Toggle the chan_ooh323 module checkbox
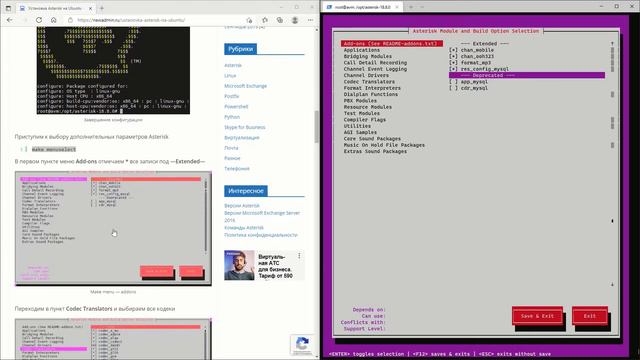The height and width of the screenshot is (360, 640). [x=453, y=56]
